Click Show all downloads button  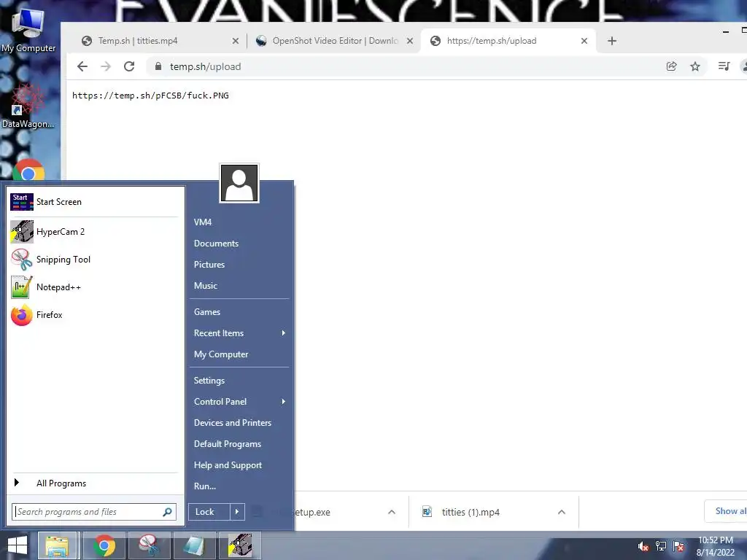[726, 511]
